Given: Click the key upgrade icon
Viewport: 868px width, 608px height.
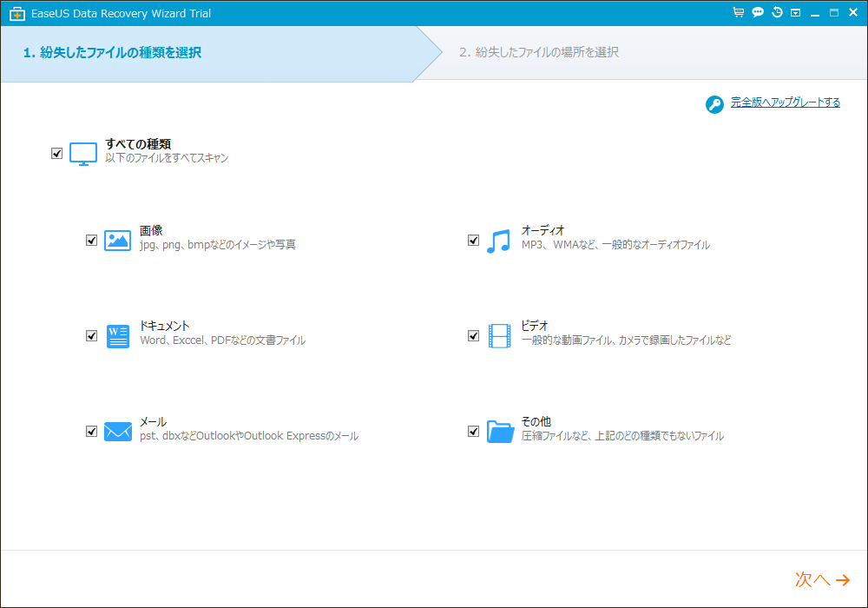Looking at the screenshot, I should (x=714, y=104).
